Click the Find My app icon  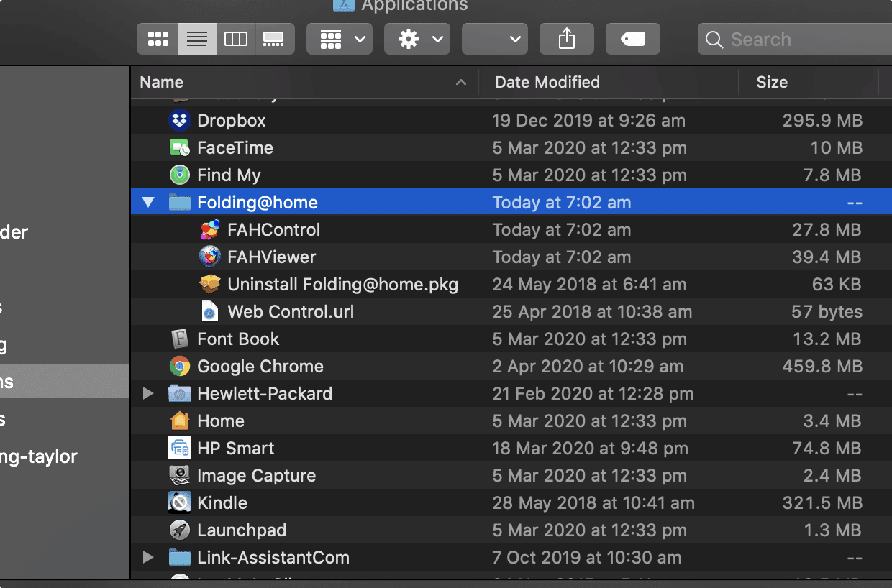pyautogui.click(x=179, y=175)
